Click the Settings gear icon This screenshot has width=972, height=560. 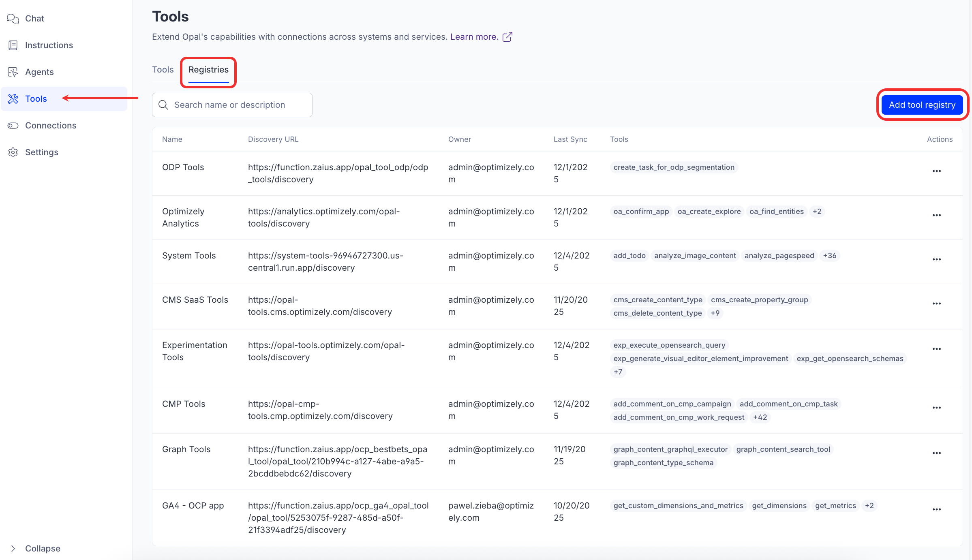click(x=13, y=152)
